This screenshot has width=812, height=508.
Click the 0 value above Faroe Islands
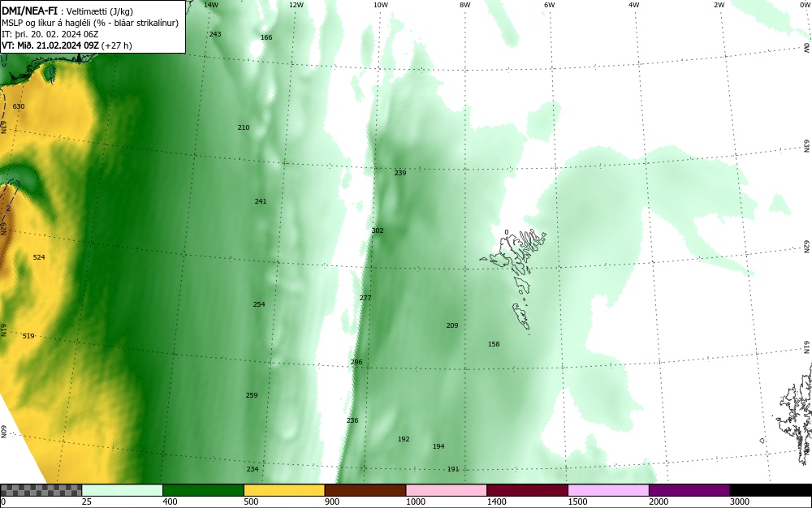click(x=507, y=232)
